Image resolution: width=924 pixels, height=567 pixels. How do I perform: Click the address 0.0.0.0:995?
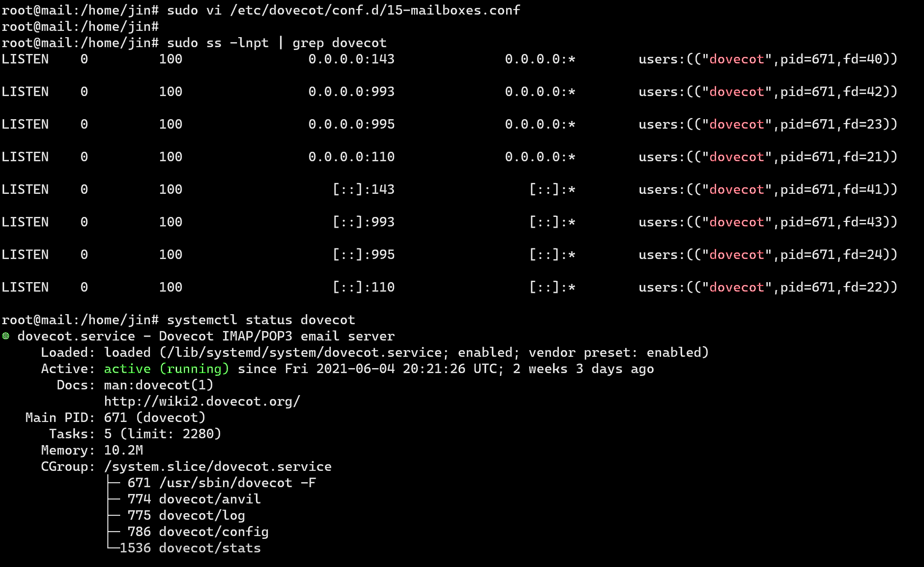click(x=352, y=124)
